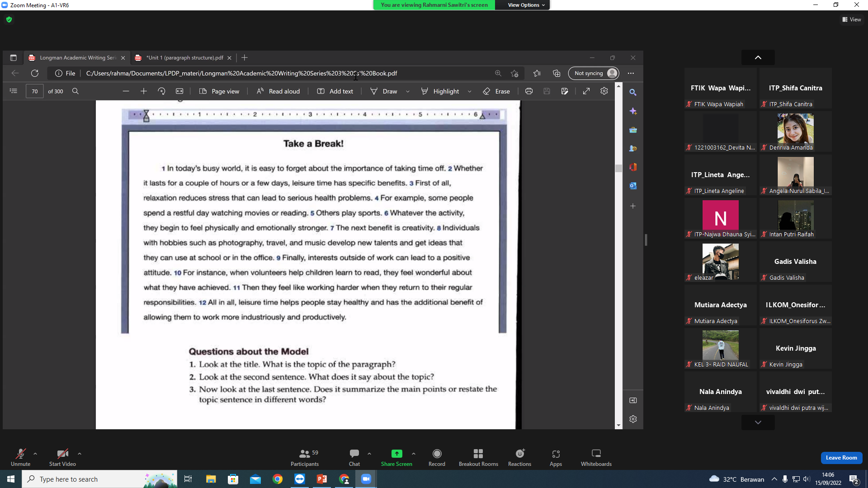This screenshot has height=488, width=868.
Task: Open the Zoom Reactions panel
Action: [519, 457]
